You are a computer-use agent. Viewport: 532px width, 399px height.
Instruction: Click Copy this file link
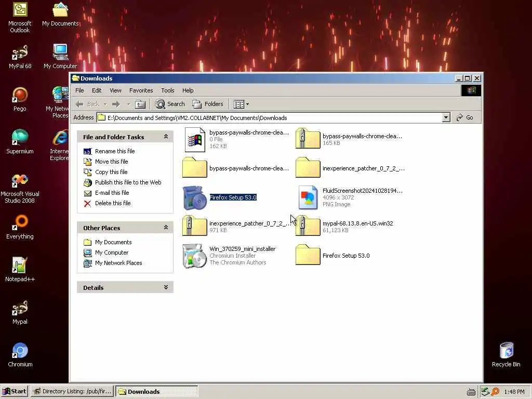[111, 172]
